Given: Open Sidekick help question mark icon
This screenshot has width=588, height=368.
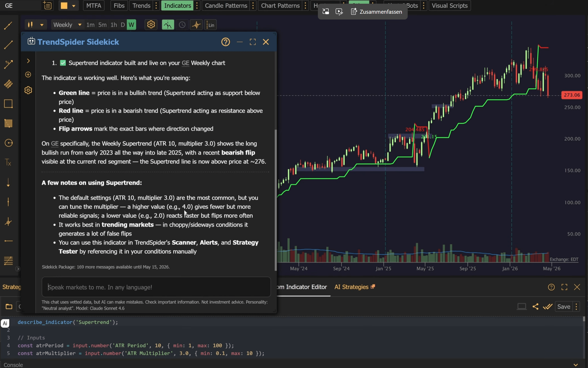Looking at the screenshot, I should point(226,42).
